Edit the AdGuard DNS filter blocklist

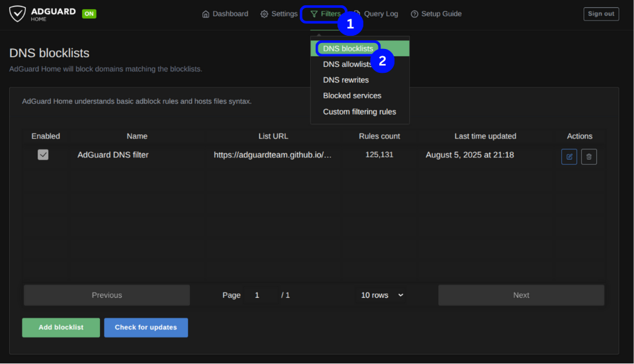coord(568,157)
